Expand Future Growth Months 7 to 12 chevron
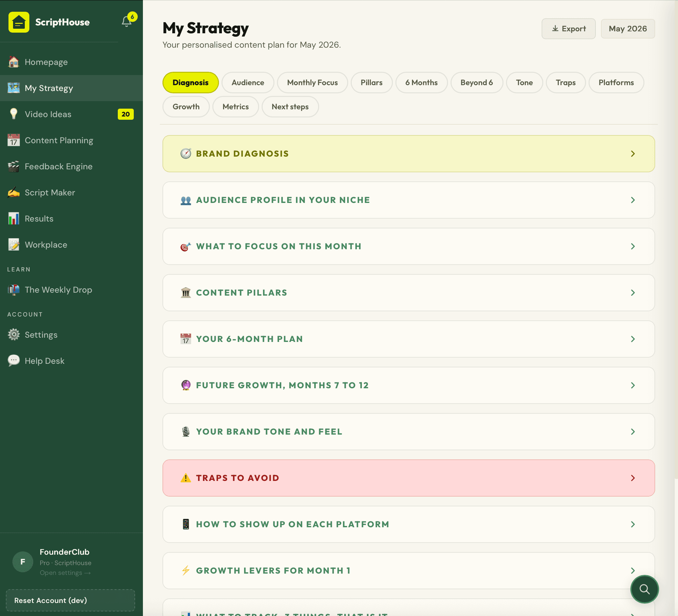678x616 pixels. pos(633,385)
